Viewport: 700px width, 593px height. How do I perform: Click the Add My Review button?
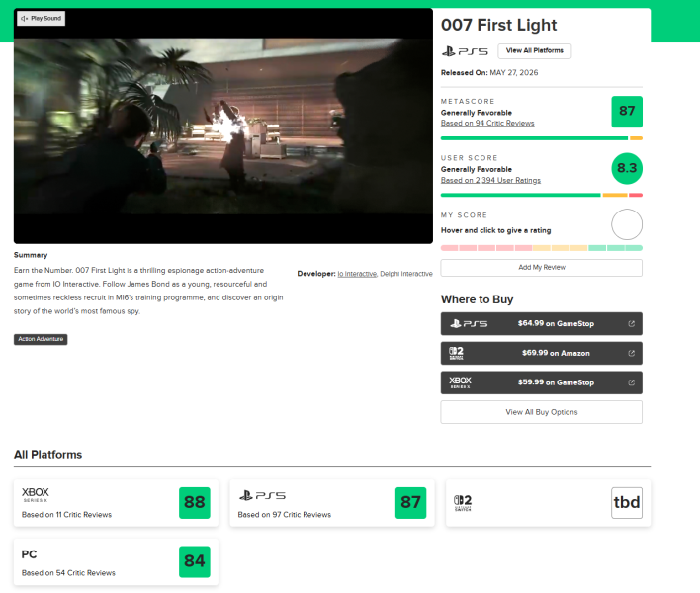(541, 267)
